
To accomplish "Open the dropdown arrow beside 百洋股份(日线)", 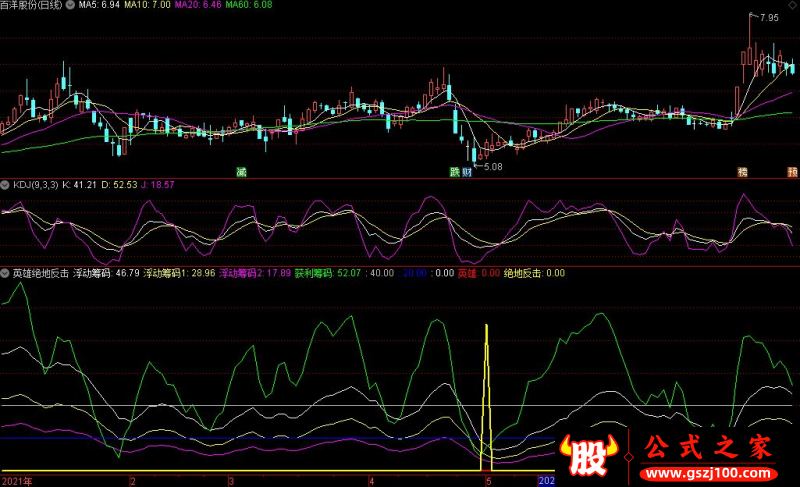I will (x=70, y=5).
